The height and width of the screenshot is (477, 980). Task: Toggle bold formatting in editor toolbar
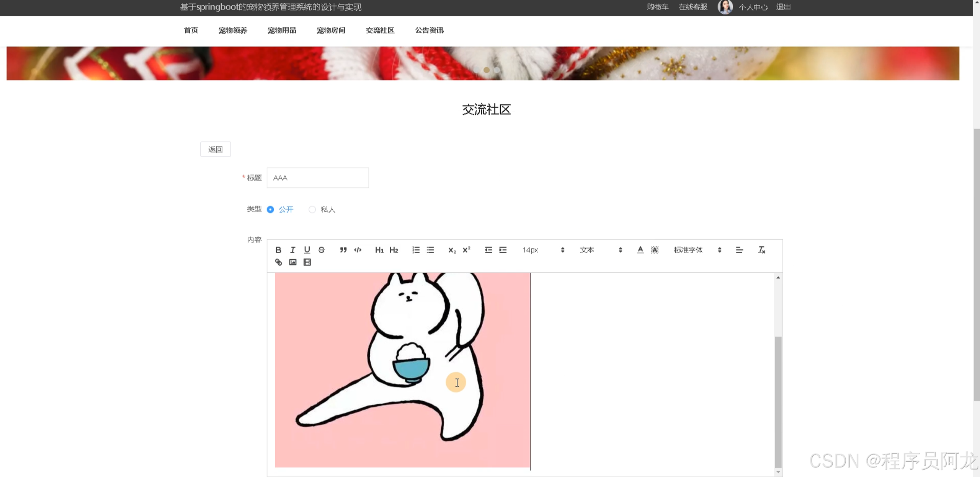pyautogui.click(x=278, y=250)
